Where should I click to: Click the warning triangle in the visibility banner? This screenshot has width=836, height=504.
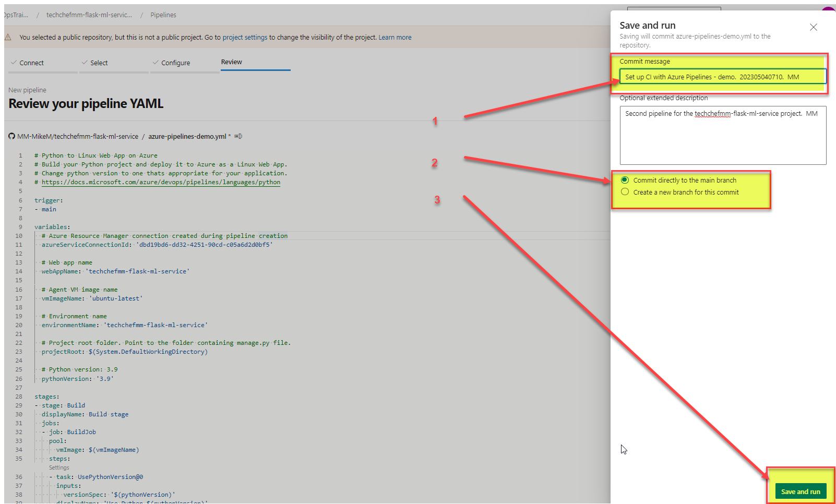coord(9,37)
